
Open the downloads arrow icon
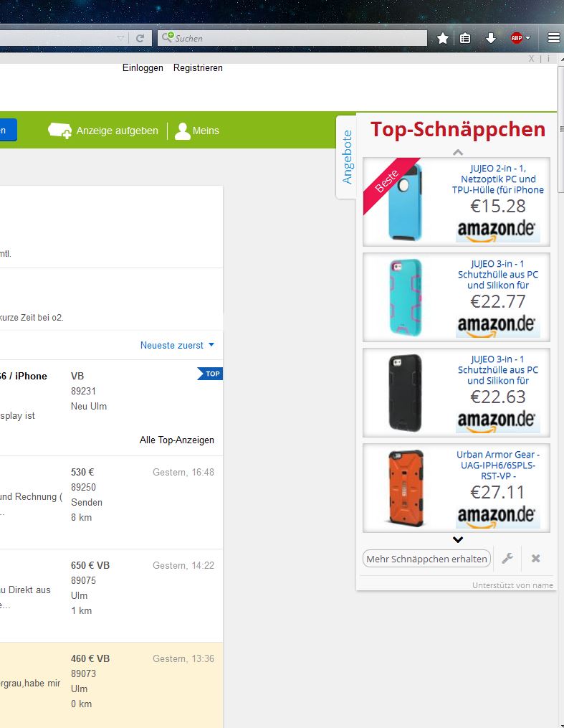pyautogui.click(x=491, y=39)
